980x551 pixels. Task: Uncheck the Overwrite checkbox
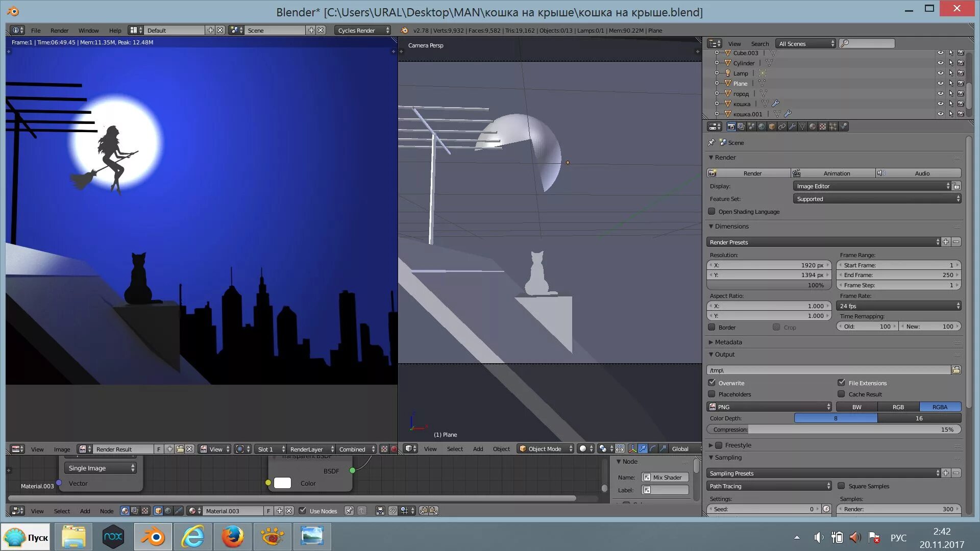[712, 383]
